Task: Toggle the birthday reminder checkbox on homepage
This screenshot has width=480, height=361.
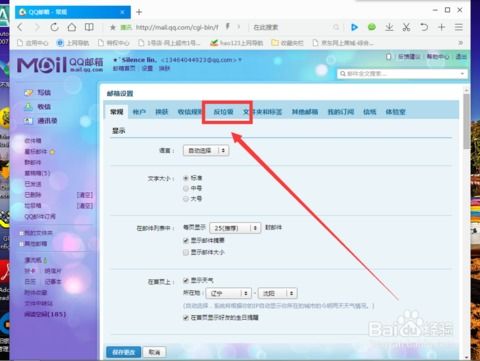Action: pos(186,318)
